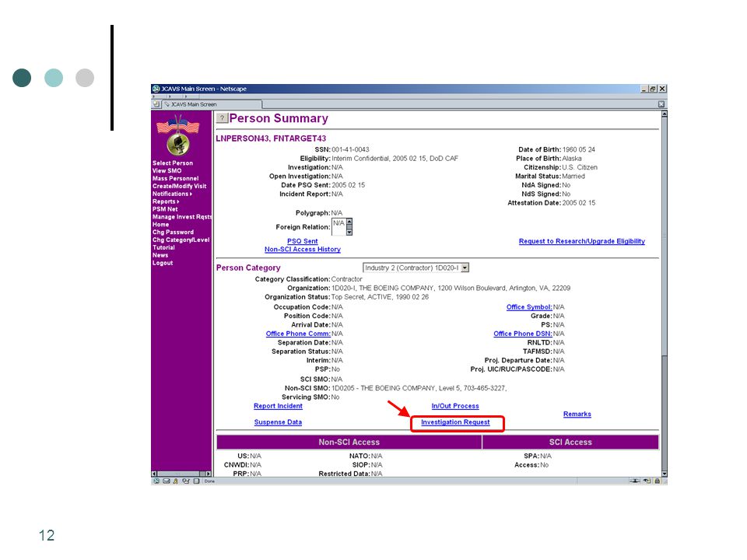Image resolution: width=747 pixels, height=560 pixels.
Task: Click the online/offline connection icon in status bar
Action: [635, 481]
